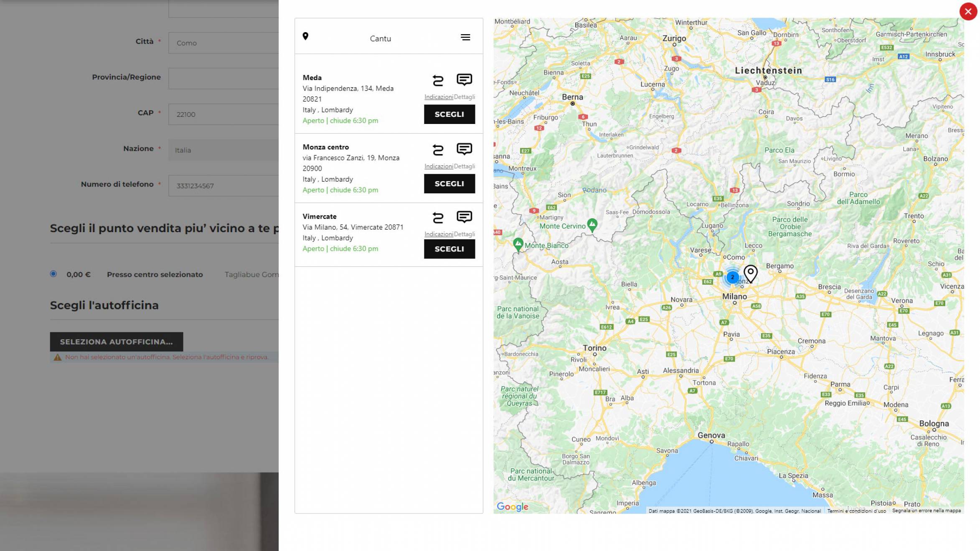Choose Meda store with SCEGLI button
Image resolution: width=980 pixels, height=551 pixels.
449,114
